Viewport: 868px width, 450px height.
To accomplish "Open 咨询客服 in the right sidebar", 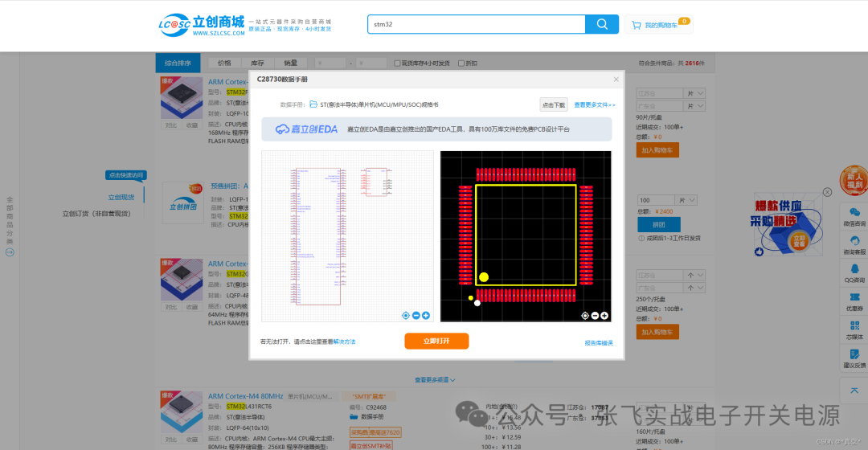I will pyautogui.click(x=854, y=245).
